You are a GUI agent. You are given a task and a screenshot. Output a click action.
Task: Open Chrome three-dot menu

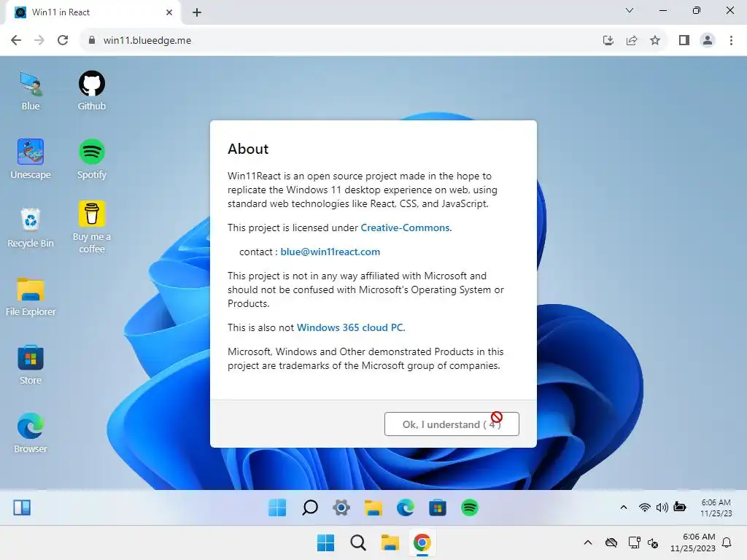click(x=731, y=40)
